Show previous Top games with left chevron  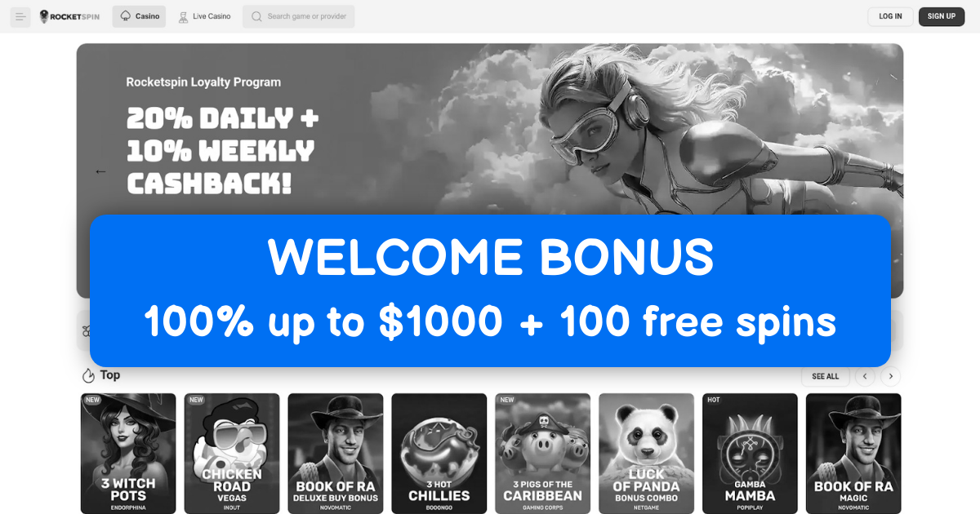coord(865,376)
